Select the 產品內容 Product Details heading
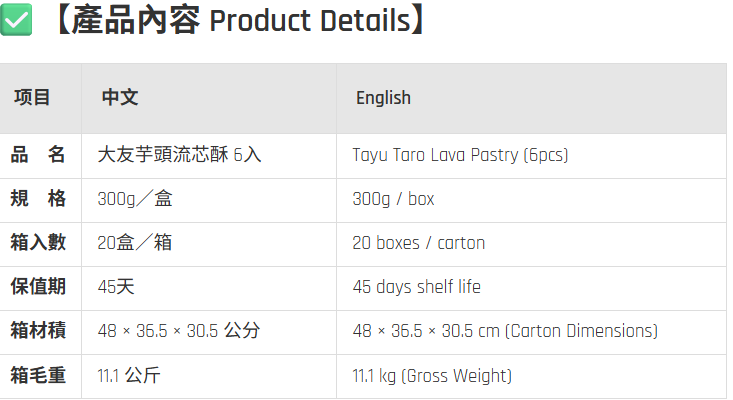The width and height of the screenshot is (733, 400). pyautogui.click(x=241, y=20)
